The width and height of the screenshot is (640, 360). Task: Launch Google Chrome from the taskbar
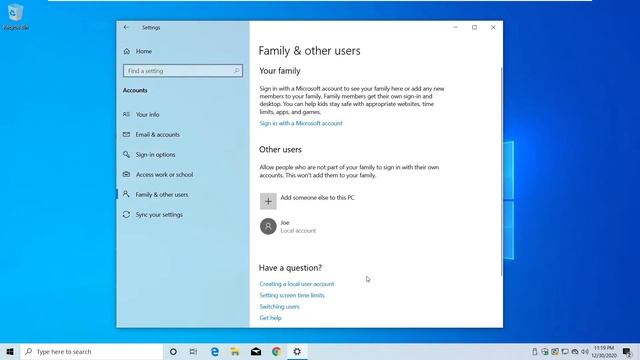coord(276,351)
